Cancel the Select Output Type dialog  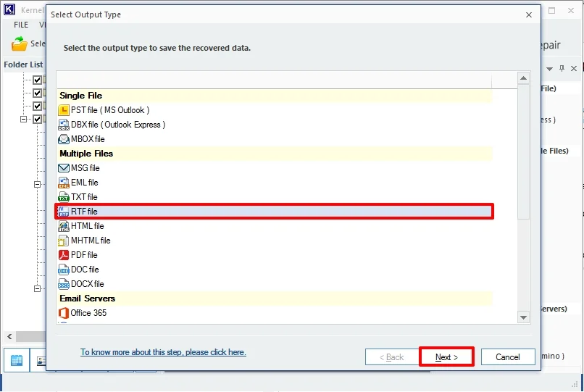point(507,357)
